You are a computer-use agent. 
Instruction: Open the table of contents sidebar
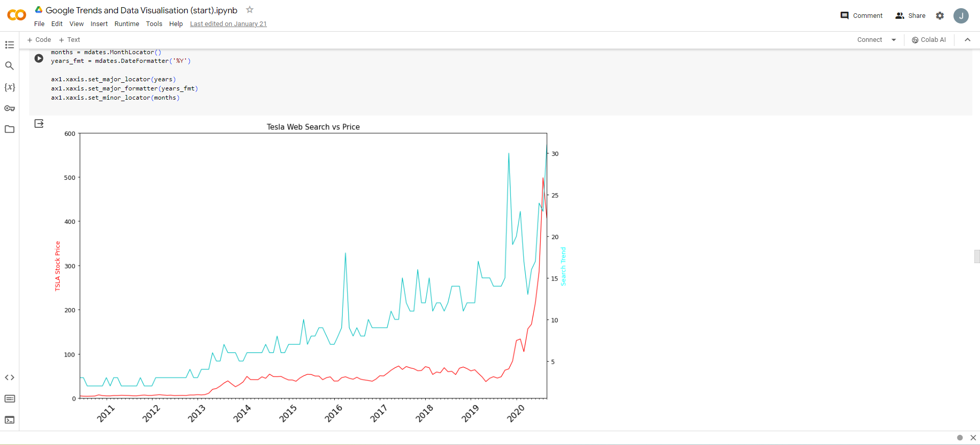coord(9,45)
